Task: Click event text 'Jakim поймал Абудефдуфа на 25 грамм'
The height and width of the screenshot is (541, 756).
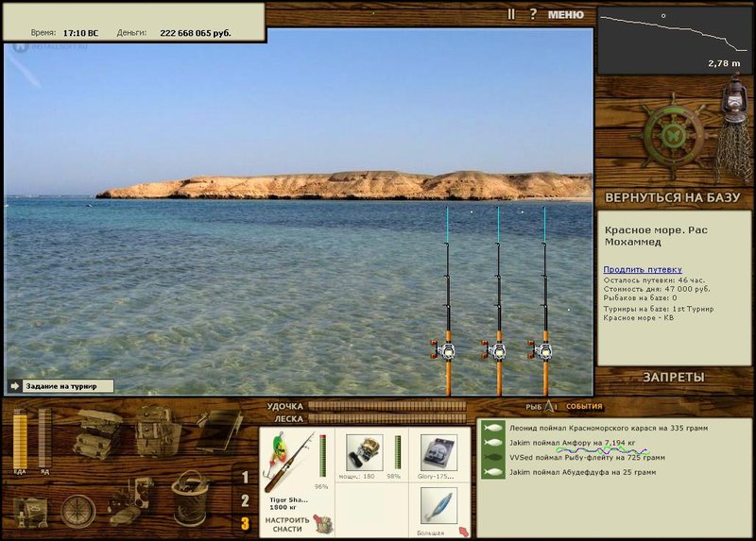Action: pyautogui.click(x=583, y=473)
